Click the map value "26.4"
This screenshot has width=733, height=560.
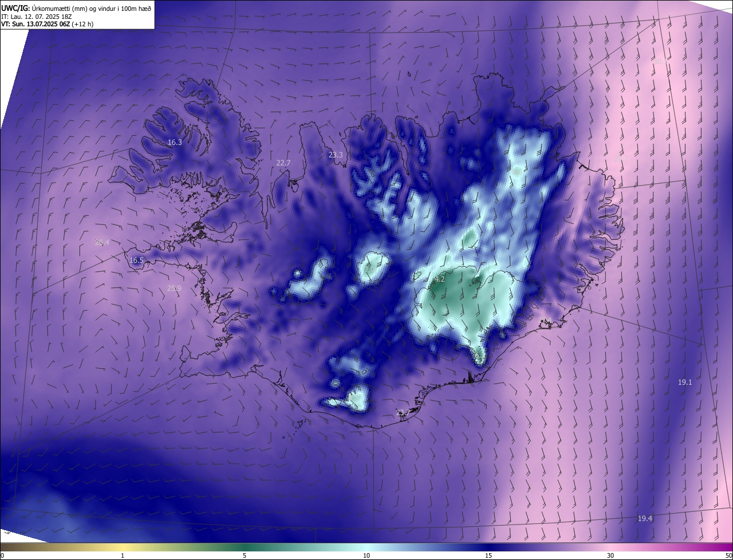point(102,242)
